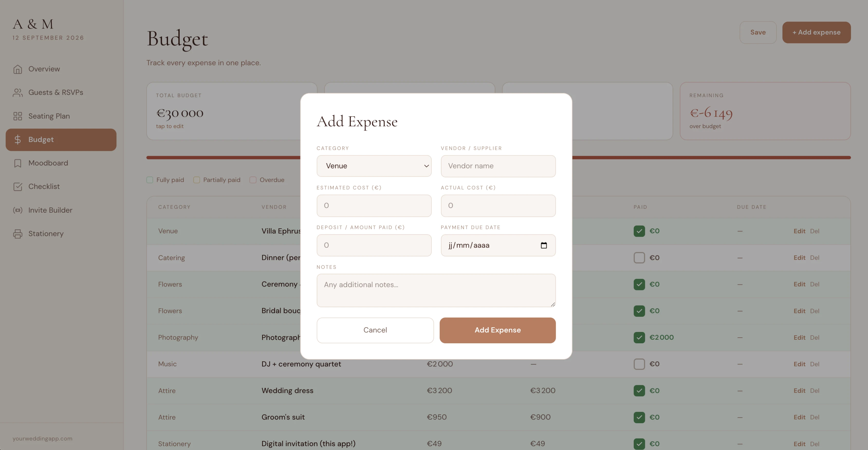The height and width of the screenshot is (450, 868).
Task: Open the Seating Plan section
Action: coord(61,116)
